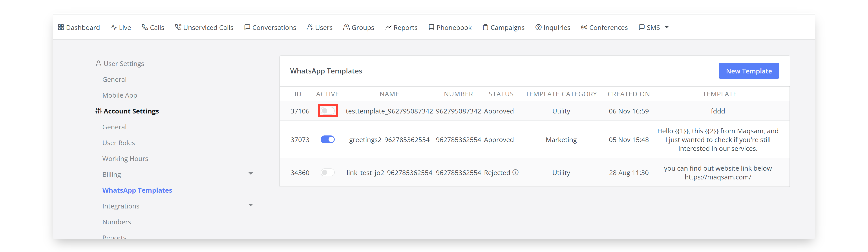Expand the Billing submenu arrow
Screen dimensions: 868x252
[251, 174]
